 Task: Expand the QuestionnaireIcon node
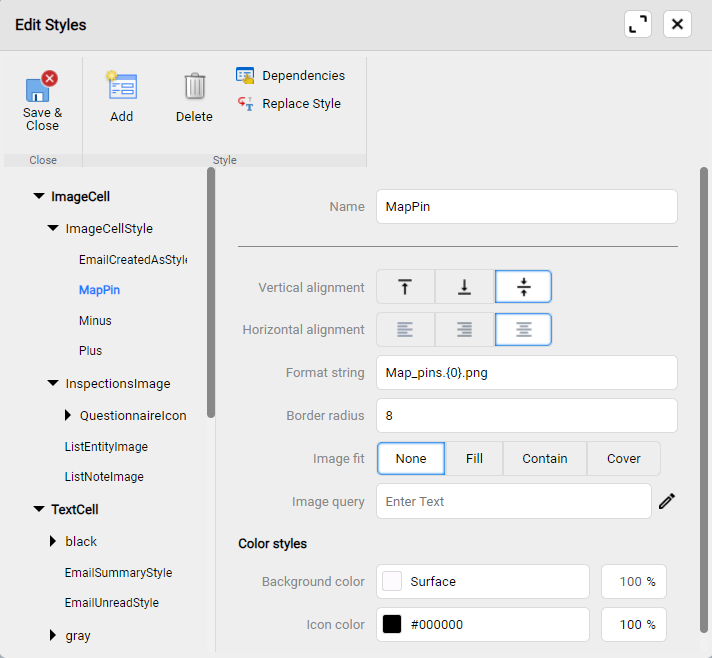pos(68,415)
